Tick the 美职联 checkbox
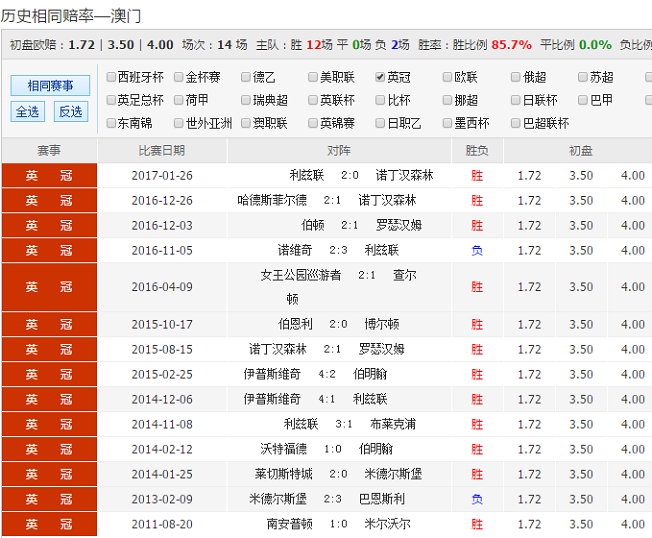The width and height of the screenshot is (652, 538). (313, 77)
